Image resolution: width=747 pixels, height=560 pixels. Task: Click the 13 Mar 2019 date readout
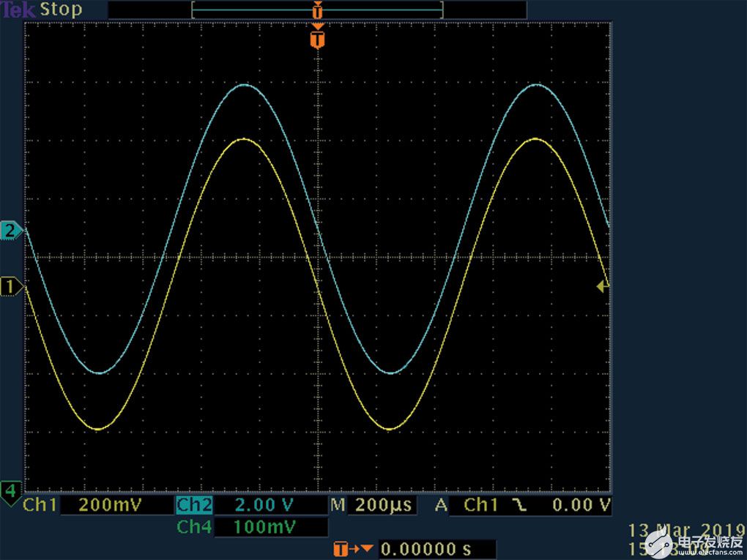click(686, 531)
